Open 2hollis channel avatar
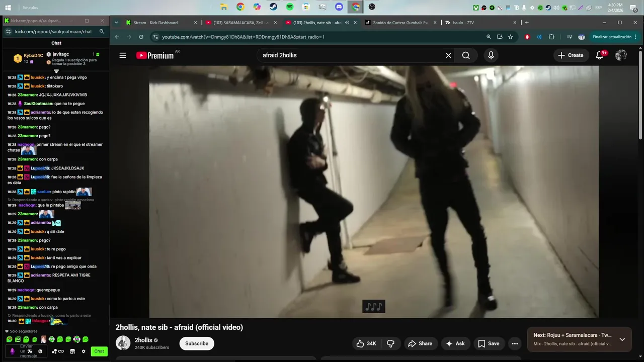The width and height of the screenshot is (644, 362). [123, 343]
